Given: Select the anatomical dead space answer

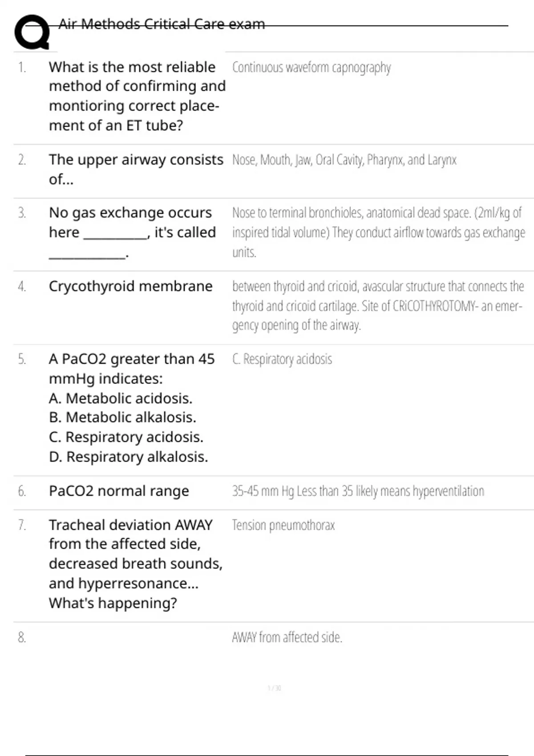Looking at the screenshot, I should 379,233.
